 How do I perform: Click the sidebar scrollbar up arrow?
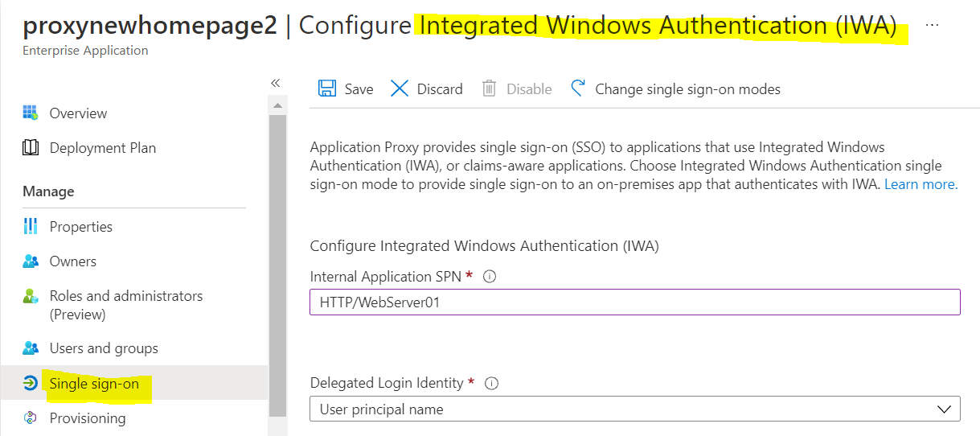[277, 106]
